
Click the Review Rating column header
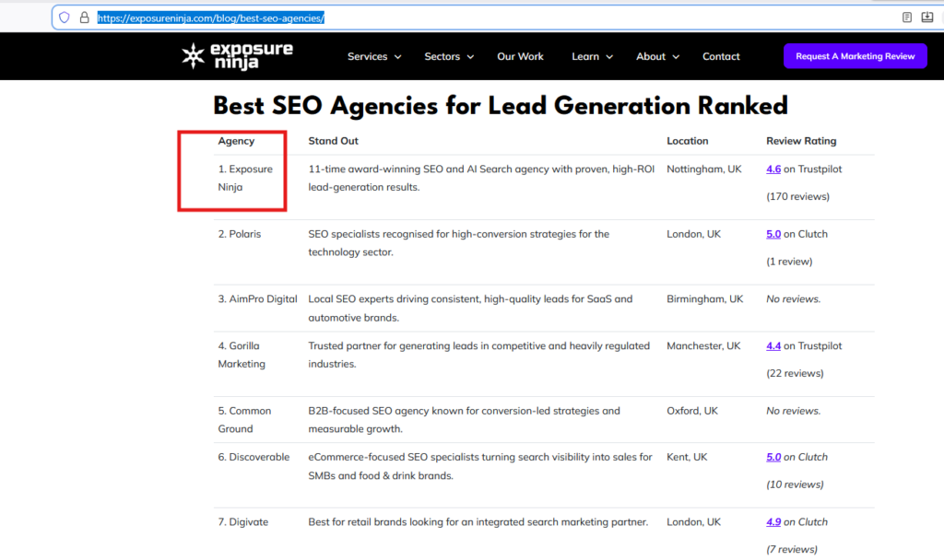(x=801, y=141)
